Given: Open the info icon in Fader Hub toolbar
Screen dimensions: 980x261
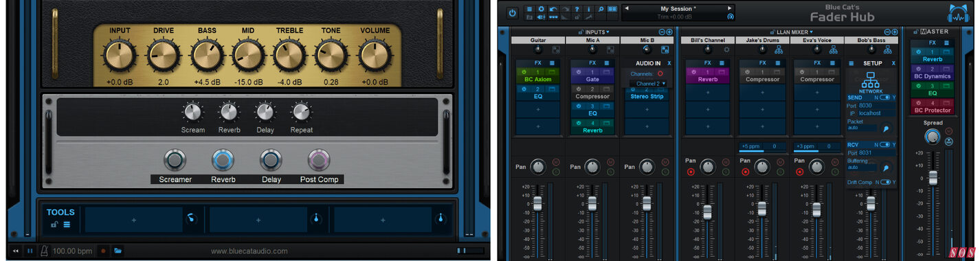Looking at the screenshot, I should click(589, 9).
